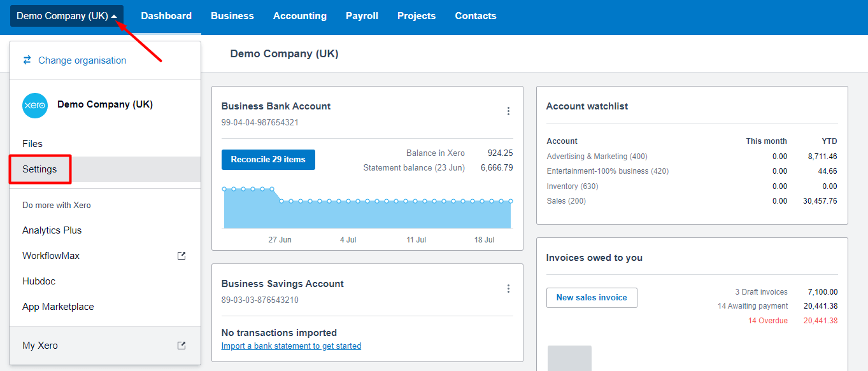The image size is (868, 371).
Task: Click the 8,711.46 YTD value
Action: coord(822,157)
